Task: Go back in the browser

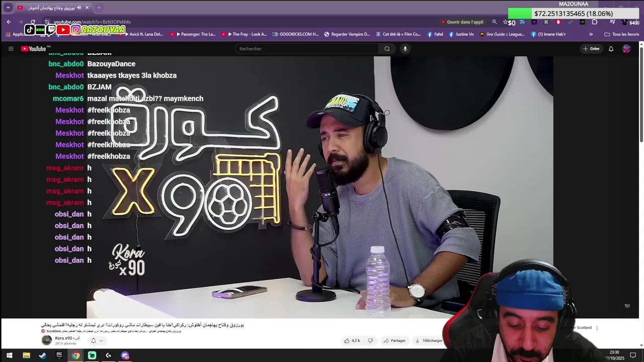Action: [x=9, y=22]
